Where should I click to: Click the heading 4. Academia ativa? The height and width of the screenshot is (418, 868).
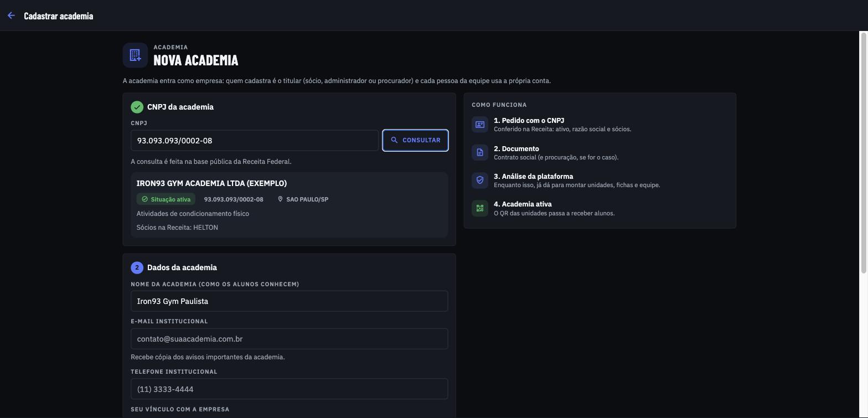[x=523, y=204]
